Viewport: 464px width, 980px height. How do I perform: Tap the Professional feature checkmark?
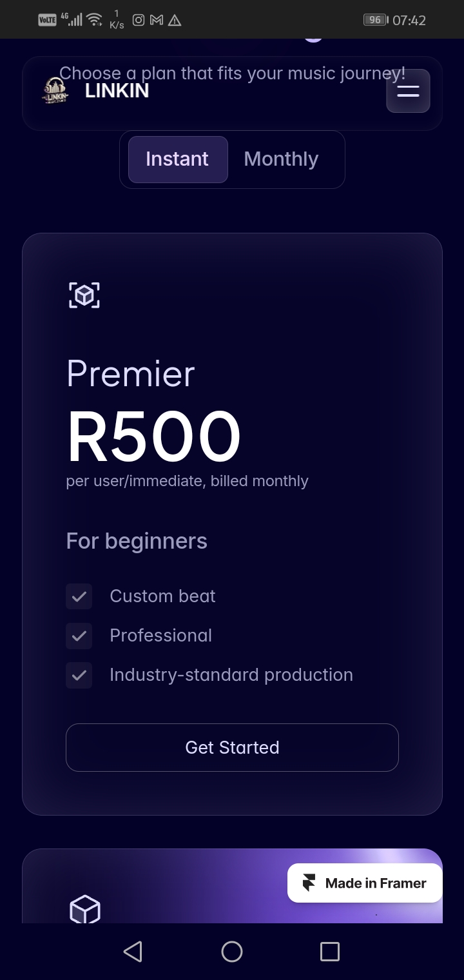tap(79, 636)
